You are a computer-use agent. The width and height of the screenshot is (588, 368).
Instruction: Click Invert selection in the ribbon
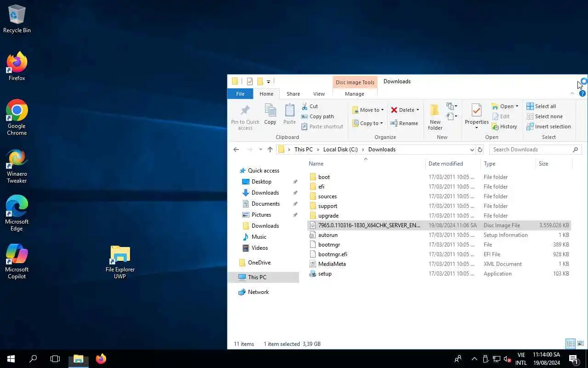pos(549,126)
